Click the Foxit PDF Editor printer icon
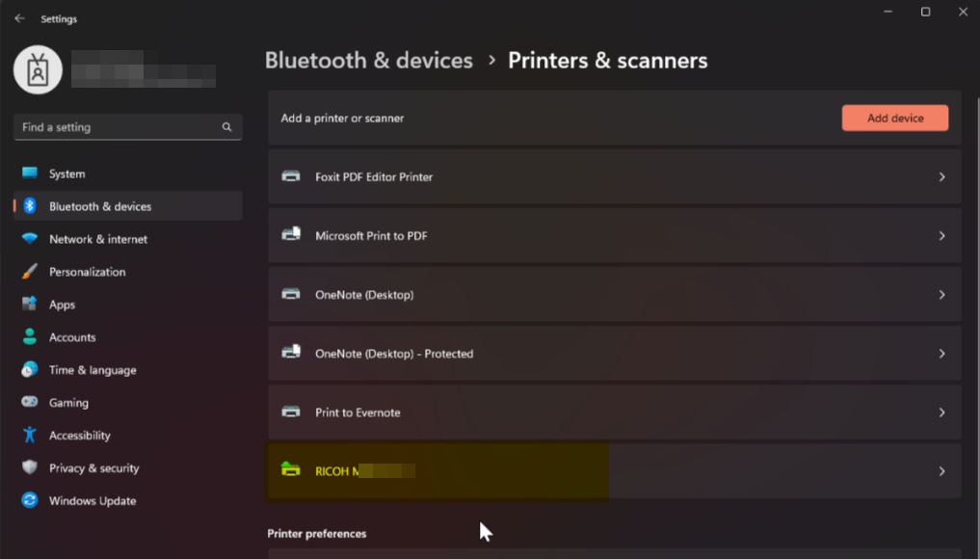980x559 pixels. pos(291,177)
